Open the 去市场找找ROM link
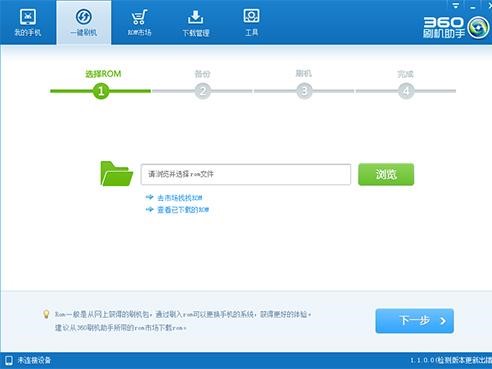The height and width of the screenshot is (369, 492). 179,198
